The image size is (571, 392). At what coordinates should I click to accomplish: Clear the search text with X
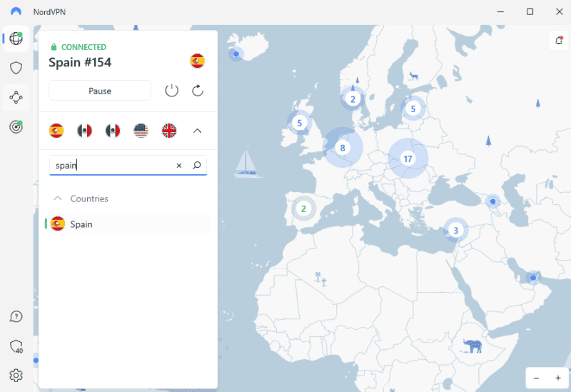point(179,166)
